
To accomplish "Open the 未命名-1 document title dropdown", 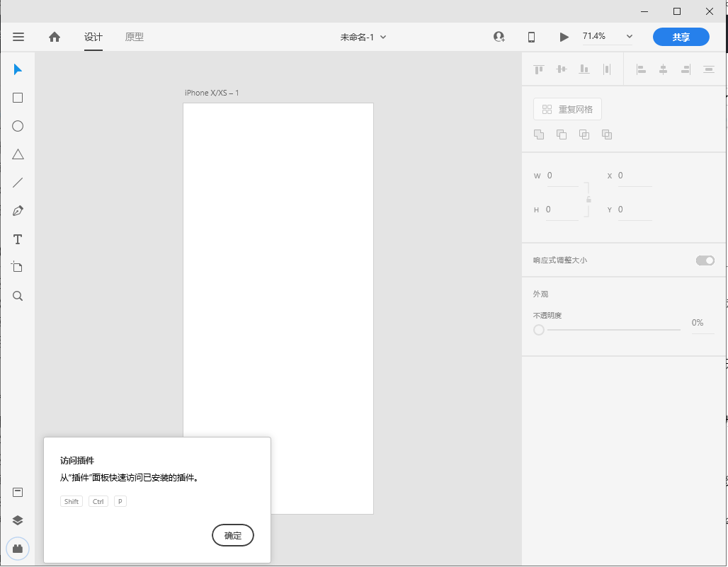I will (363, 37).
